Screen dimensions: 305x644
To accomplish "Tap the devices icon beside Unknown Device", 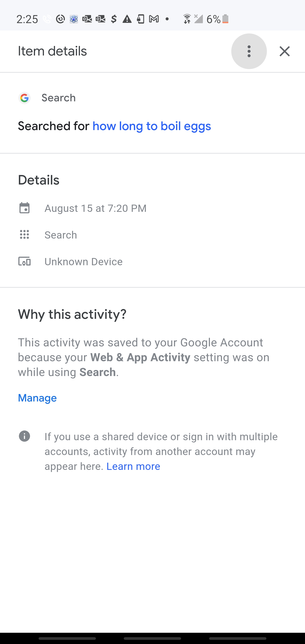I will 25,261.
